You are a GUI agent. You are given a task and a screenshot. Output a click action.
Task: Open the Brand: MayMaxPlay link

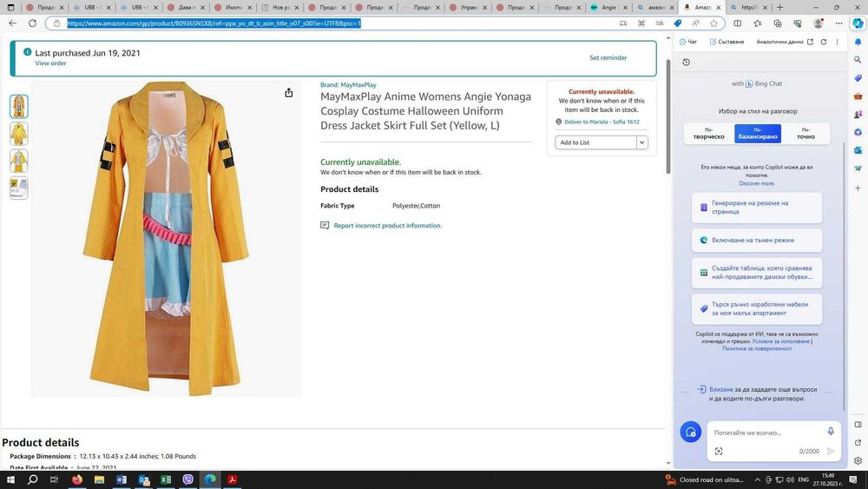[348, 85]
